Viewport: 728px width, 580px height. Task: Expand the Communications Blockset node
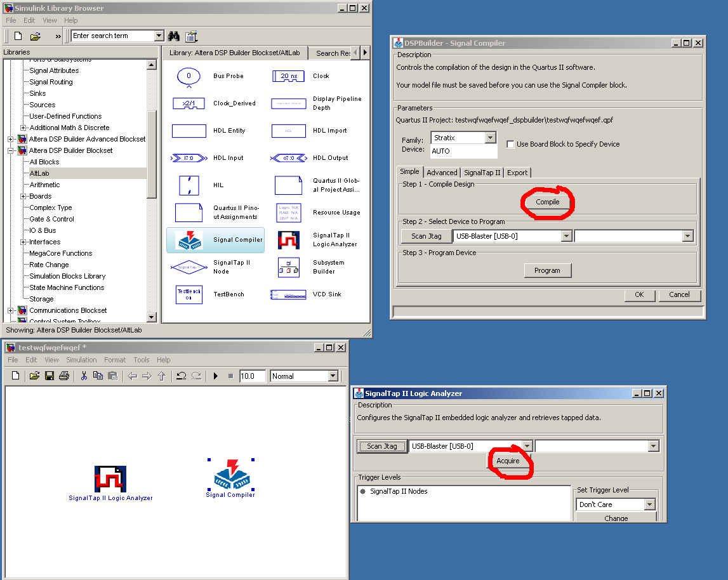point(11,310)
